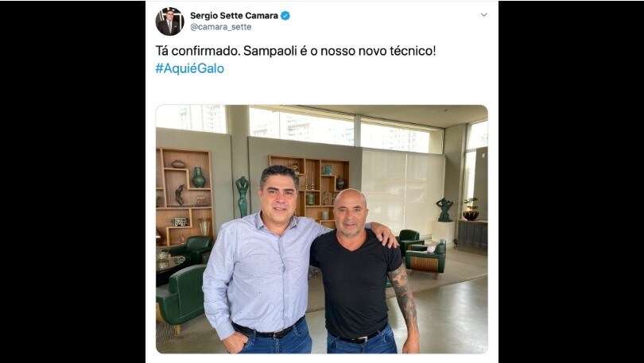
Task: Click the green armchair at lower left
Action: tap(180, 296)
